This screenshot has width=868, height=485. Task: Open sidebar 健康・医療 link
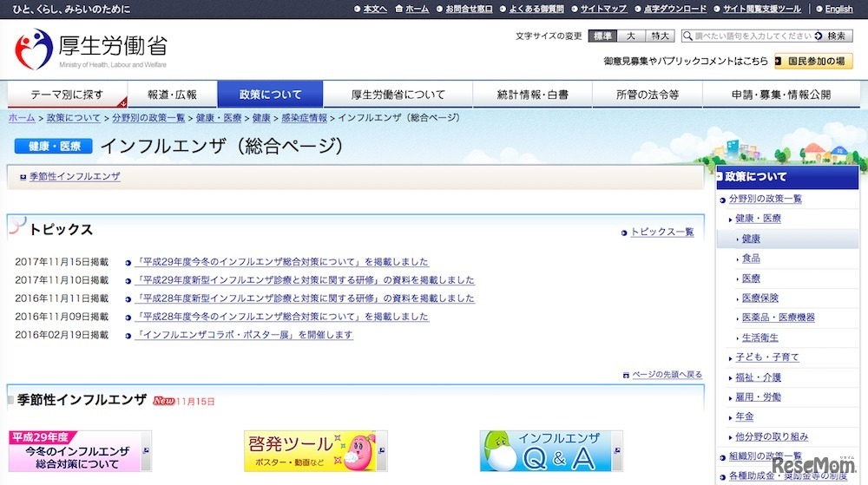(758, 219)
